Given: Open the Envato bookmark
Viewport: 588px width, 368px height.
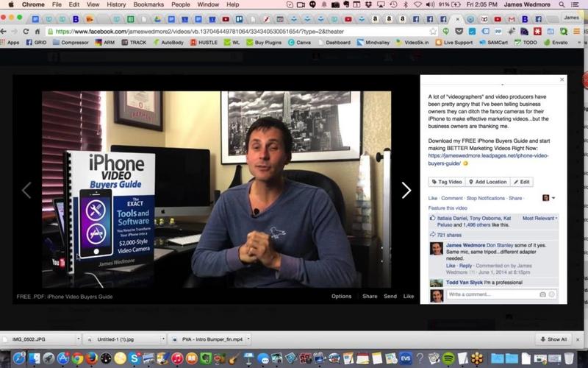Looking at the screenshot, I should [x=556, y=43].
